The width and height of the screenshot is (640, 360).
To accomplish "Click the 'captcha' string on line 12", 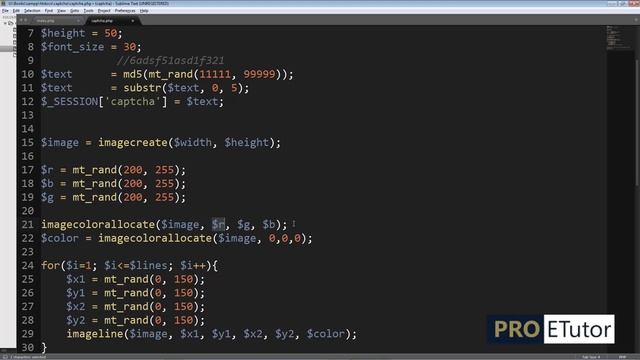I will (x=133, y=102).
